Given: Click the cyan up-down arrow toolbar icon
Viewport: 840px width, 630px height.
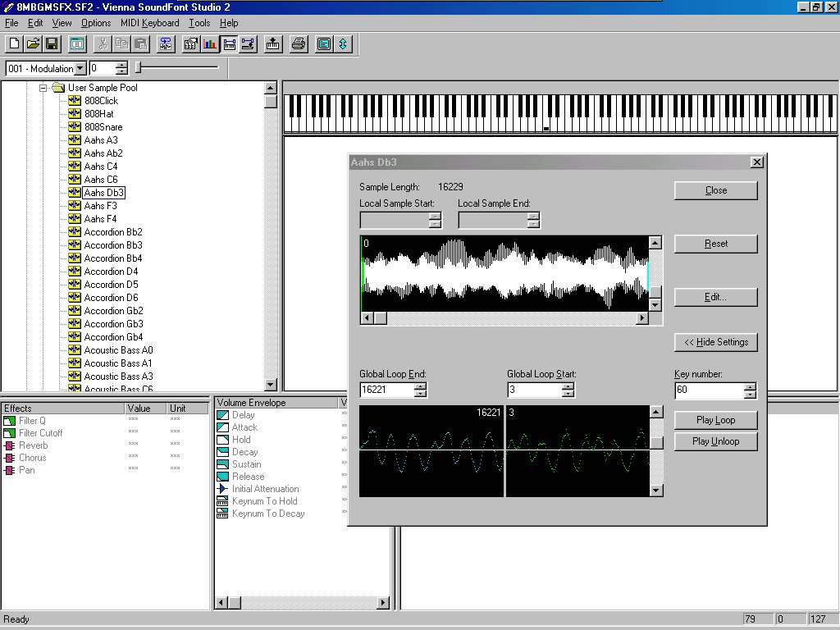Looking at the screenshot, I should pyautogui.click(x=343, y=44).
